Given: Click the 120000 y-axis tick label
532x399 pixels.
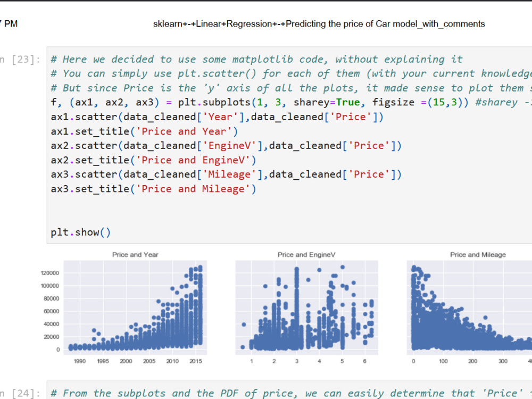Looking at the screenshot, I should click(x=50, y=273).
